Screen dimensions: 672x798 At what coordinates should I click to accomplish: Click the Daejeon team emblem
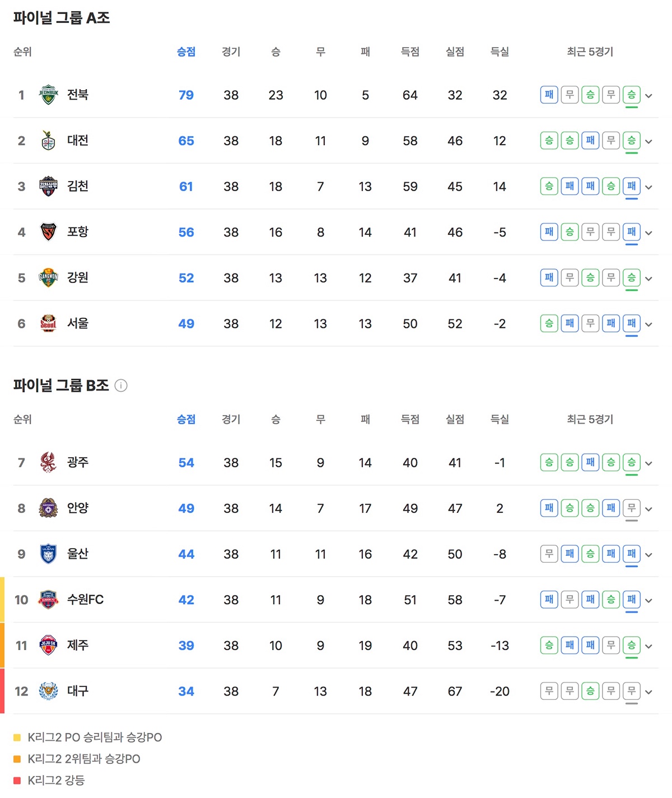coord(48,141)
